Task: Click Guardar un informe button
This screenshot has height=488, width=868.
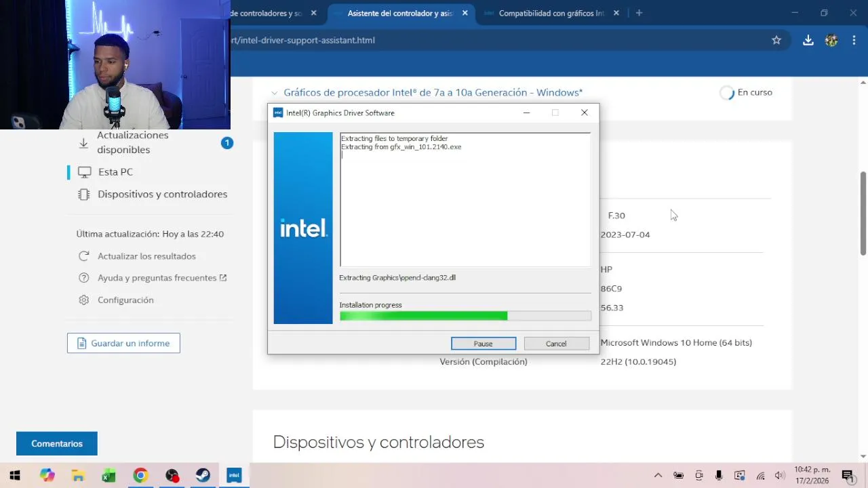Action: (123, 343)
